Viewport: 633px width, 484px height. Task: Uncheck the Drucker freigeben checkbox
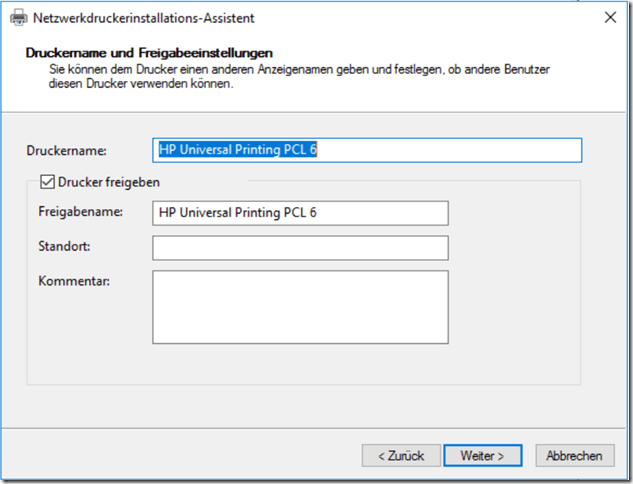(x=46, y=183)
